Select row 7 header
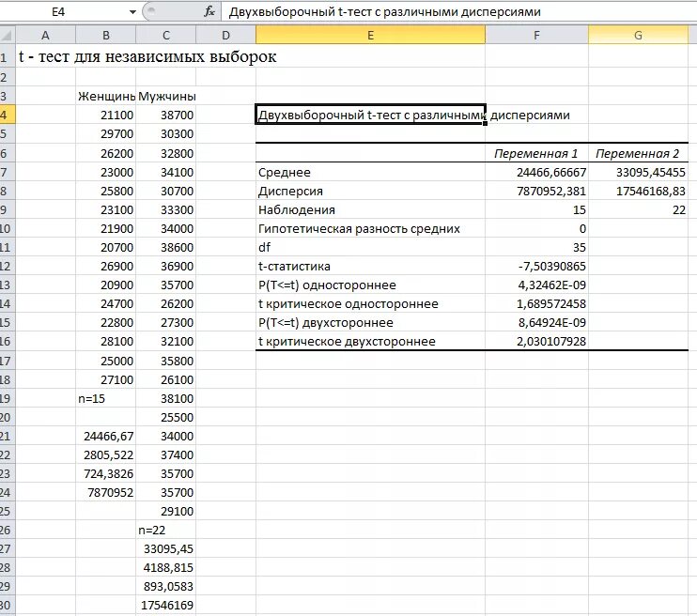Viewport: 697px width, 616px height. (7, 172)
